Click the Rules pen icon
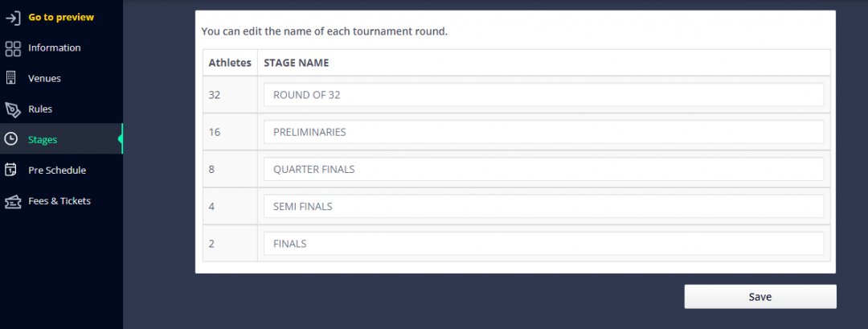Image resolution: width=868 pixels, height=329 pixels. pyautogui.click(x=13, y=109)
